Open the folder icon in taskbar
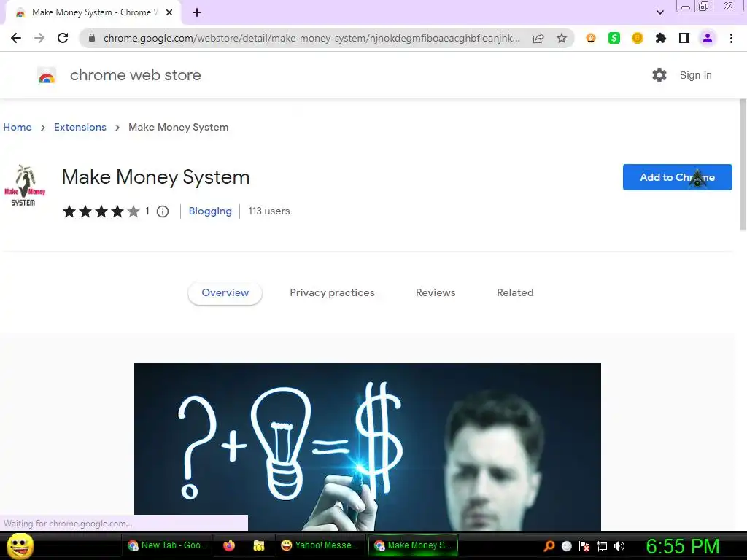Screen dimensions: 747x560 coord(259,545)
